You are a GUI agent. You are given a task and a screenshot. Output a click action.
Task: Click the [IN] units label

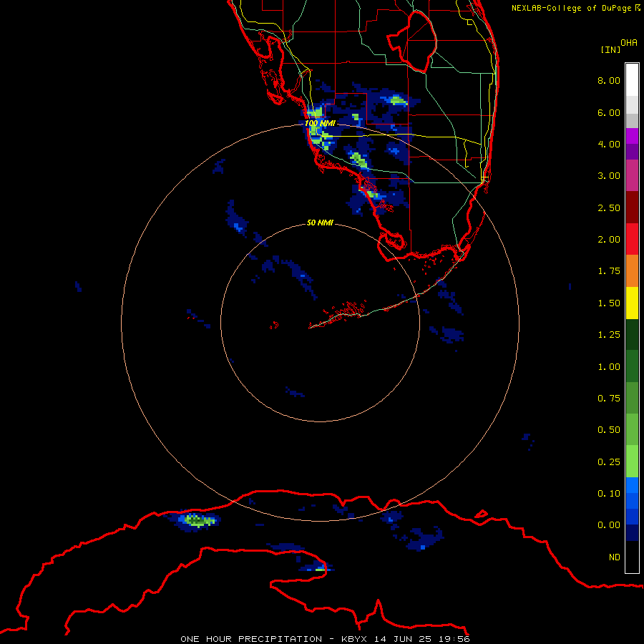pos(610,49)
